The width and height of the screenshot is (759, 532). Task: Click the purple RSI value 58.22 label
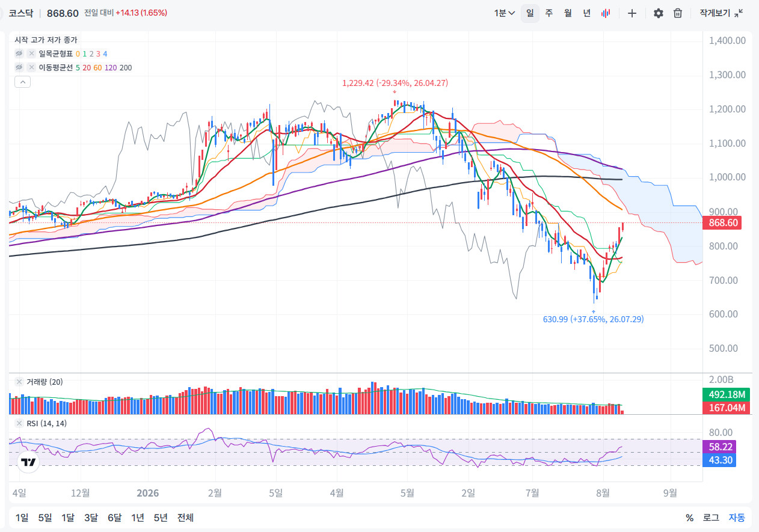point(719,447)
